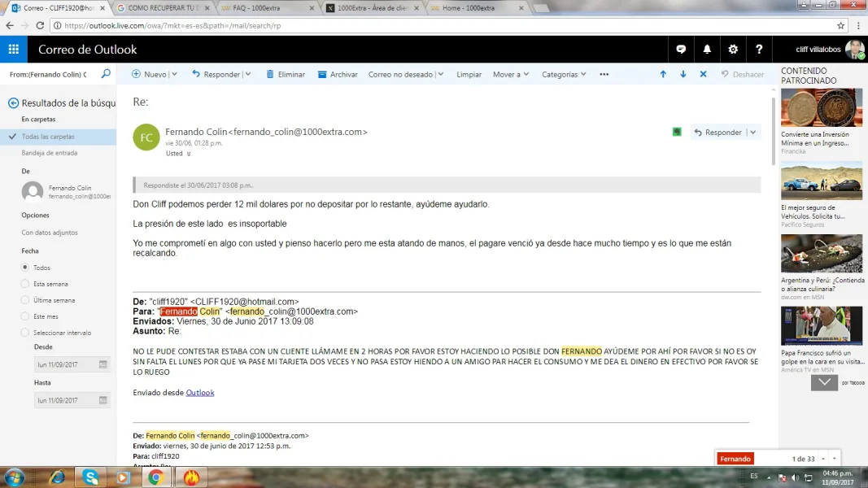Viewport: 868px width, 488px height.
Task: Bookmark this page with the star
Action: pos(841,25)
